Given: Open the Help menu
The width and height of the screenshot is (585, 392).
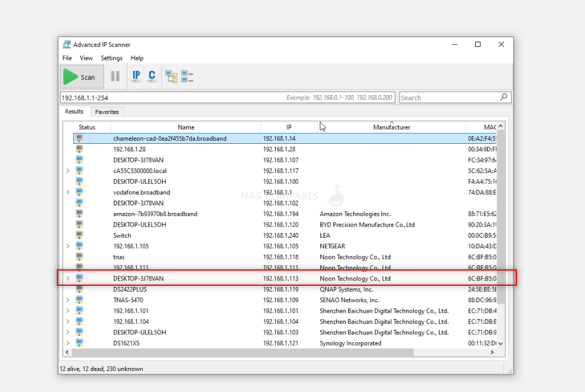Looking at the screenshot, I should tap(137, 58).
